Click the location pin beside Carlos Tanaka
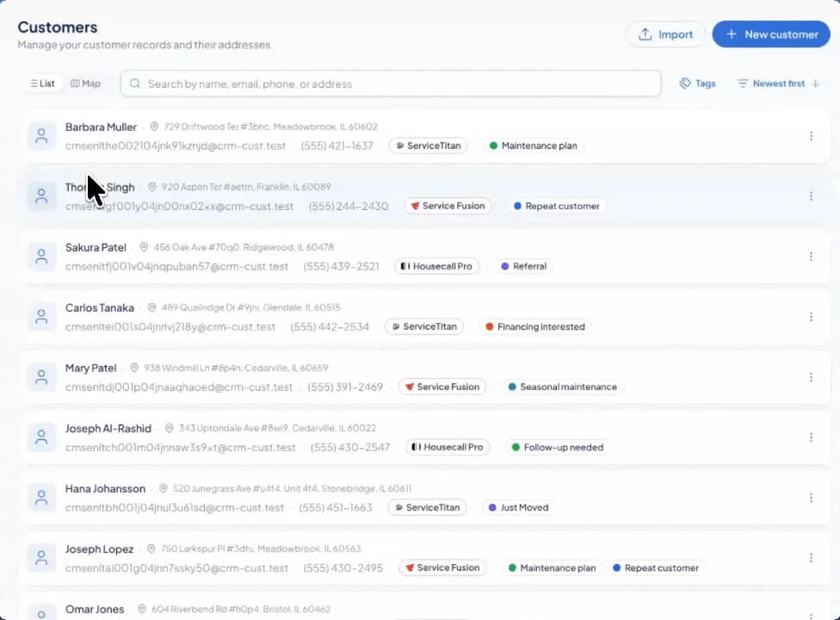 [151, 307]
